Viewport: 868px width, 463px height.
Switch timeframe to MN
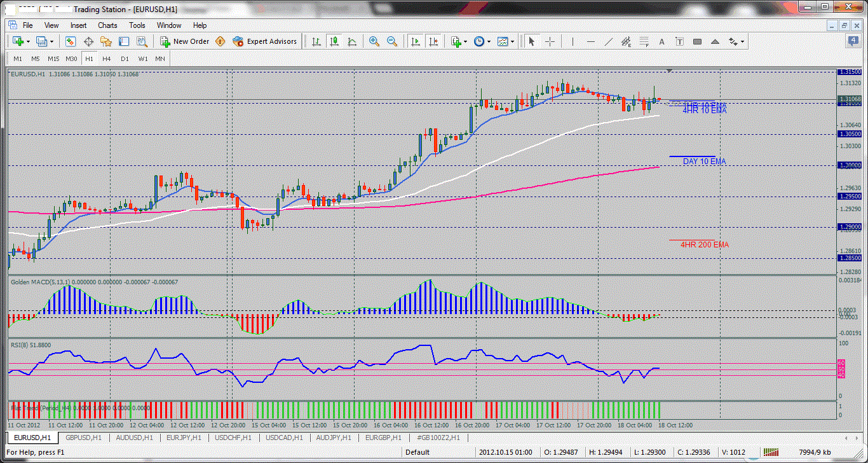point(160,59)
